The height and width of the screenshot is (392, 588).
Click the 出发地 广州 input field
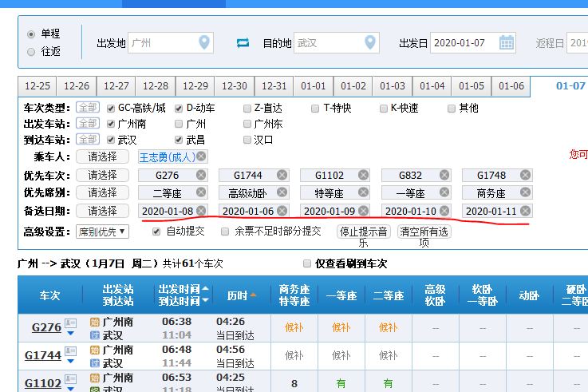pos(171,43)
